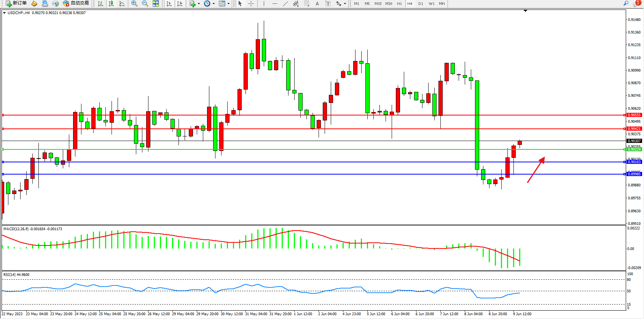Screen dimensions: 644x319
Task: Switch to the D1 timeframe
Action: [x=421, y=3]
